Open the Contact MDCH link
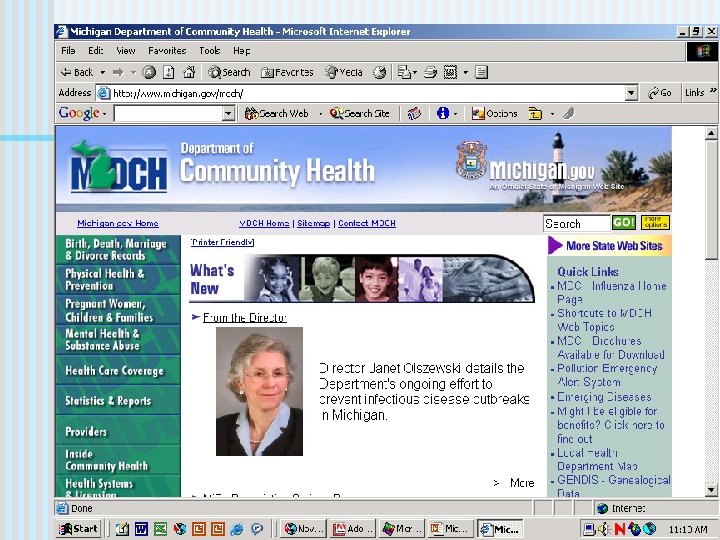The width and height of the screenshot is (720, 540). (367, 223)
